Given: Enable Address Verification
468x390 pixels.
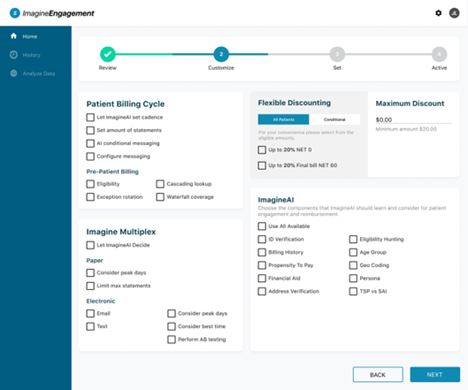Looking at the screenshot, I should (x=262, y=291).
